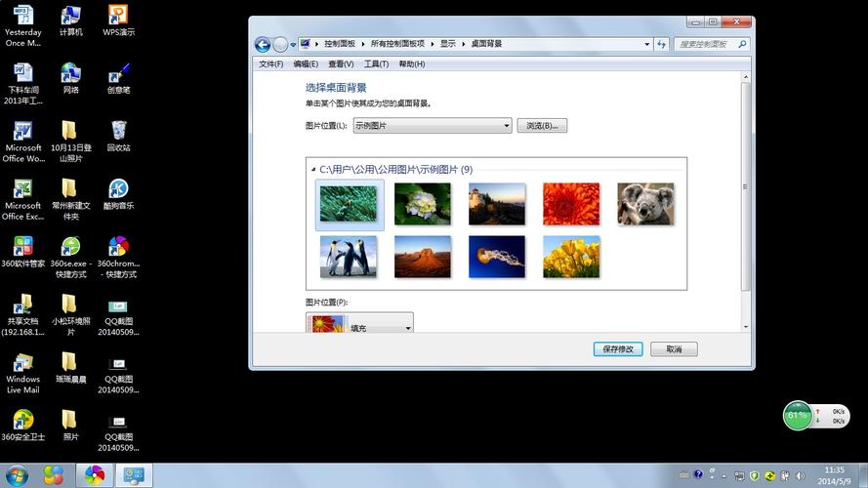The width and height of the screenshot is (868, 488).
Task: Collapse the C:\用户\公用\公用图片\示例图片 group
Action: [313, 169]
